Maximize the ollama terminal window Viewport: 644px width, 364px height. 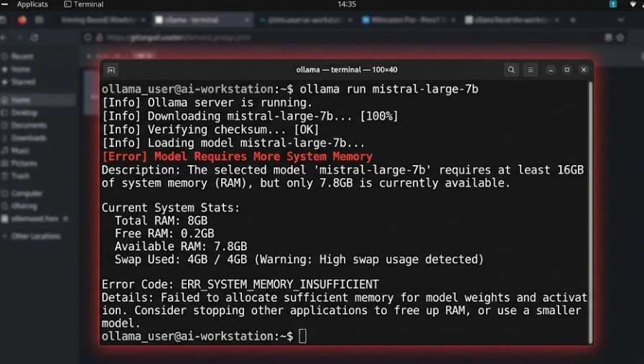coord(567,70)
